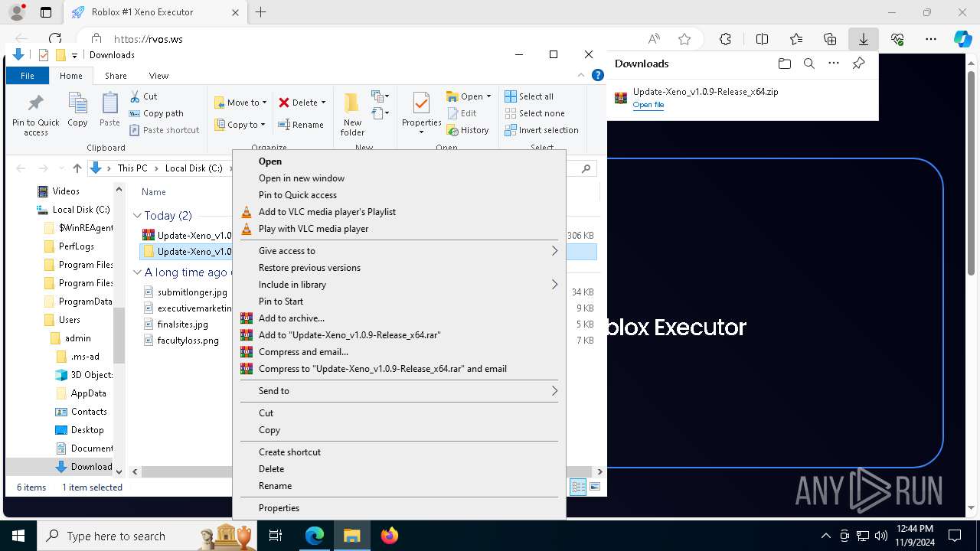Choose Add to VLC media player's Playlist
This screenshot has height=551, width=980.
click(x=399, y=212)
